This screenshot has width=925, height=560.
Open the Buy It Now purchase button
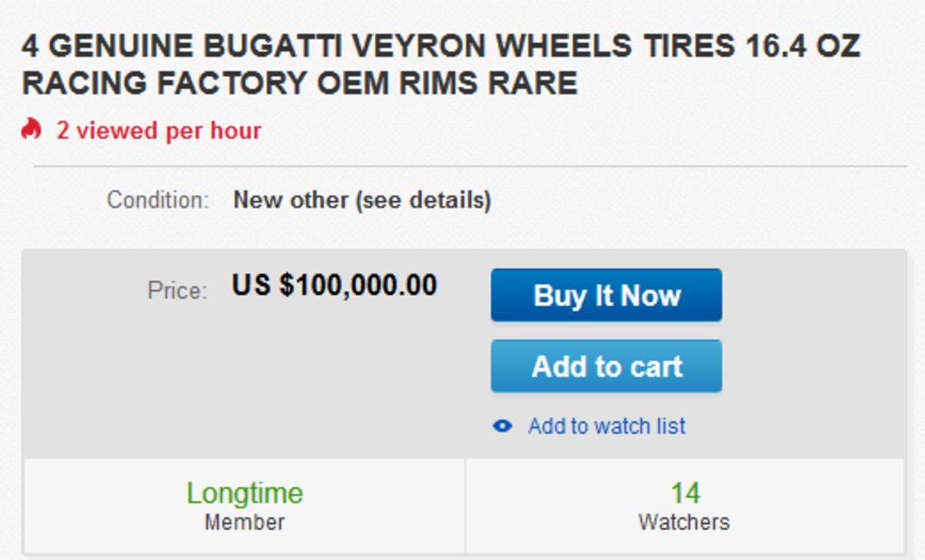(606, 295)
